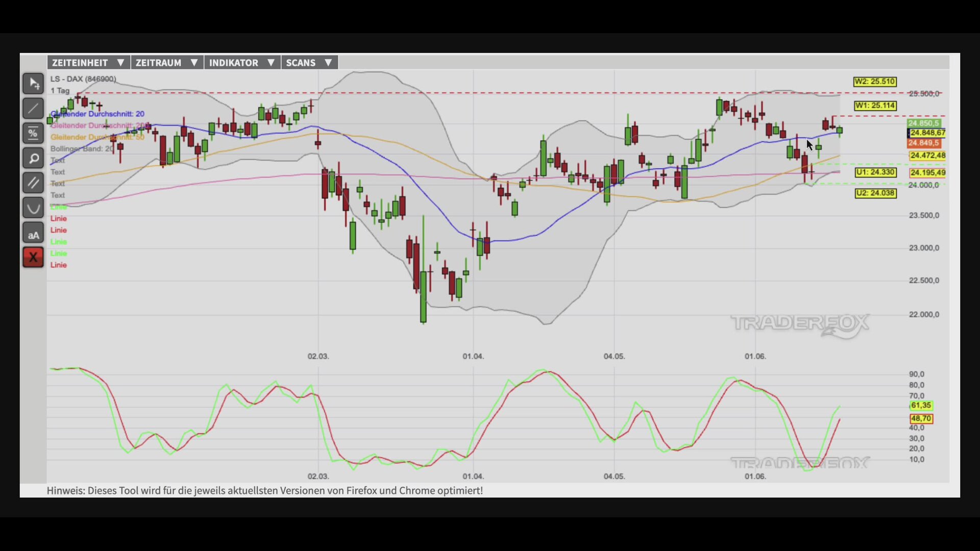Select the trend line drawing tool
980x551 pixels.
click(33, 108)
